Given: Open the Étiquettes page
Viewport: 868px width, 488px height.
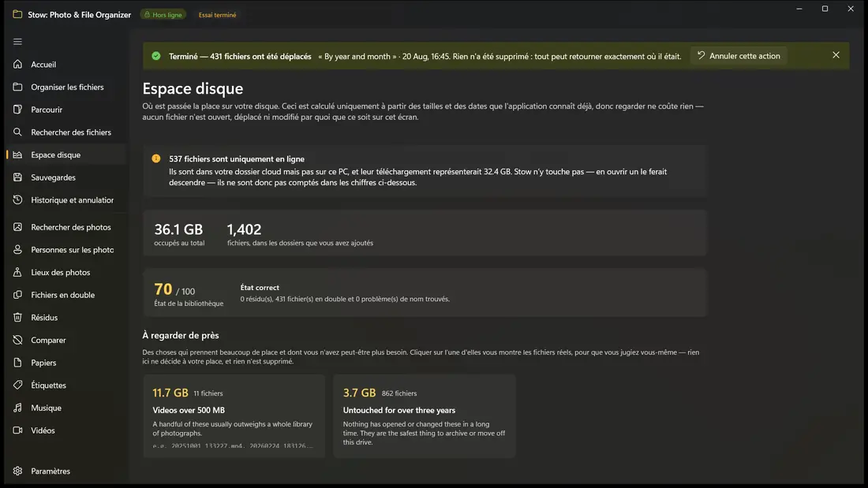Looking at the screenshot, I should (66, 385).
